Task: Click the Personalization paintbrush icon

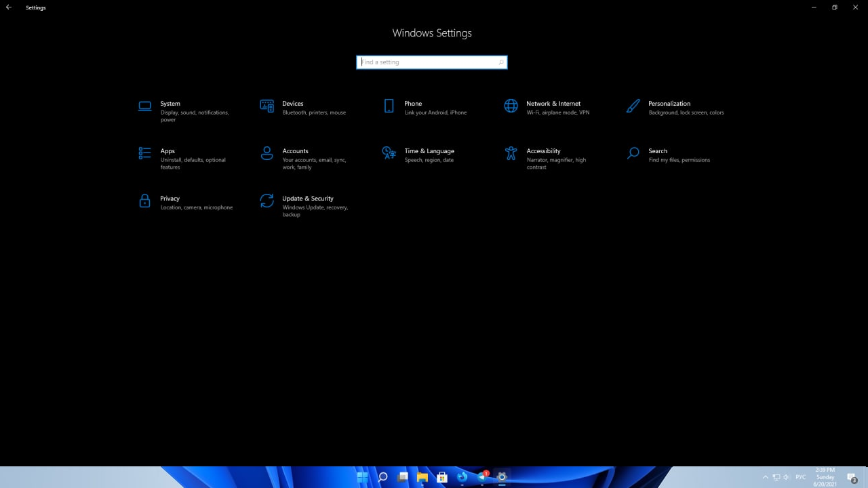Action: tap(633, 106)
